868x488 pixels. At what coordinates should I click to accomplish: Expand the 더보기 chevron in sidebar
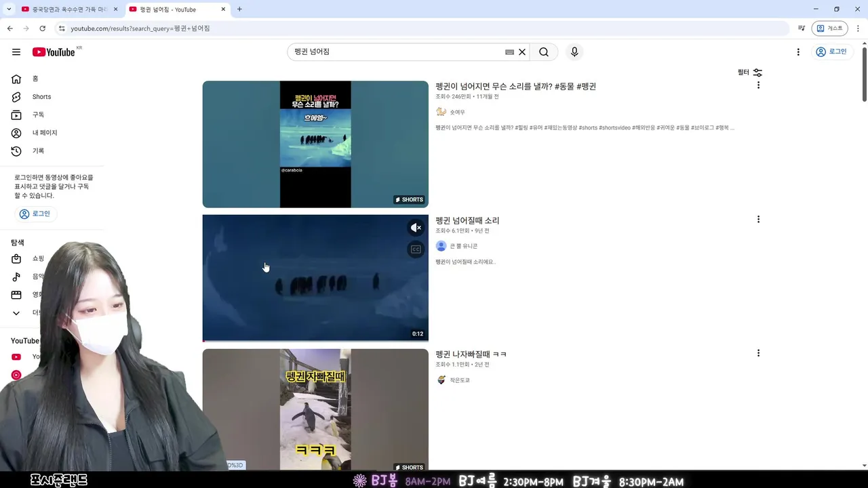[16, 313]
